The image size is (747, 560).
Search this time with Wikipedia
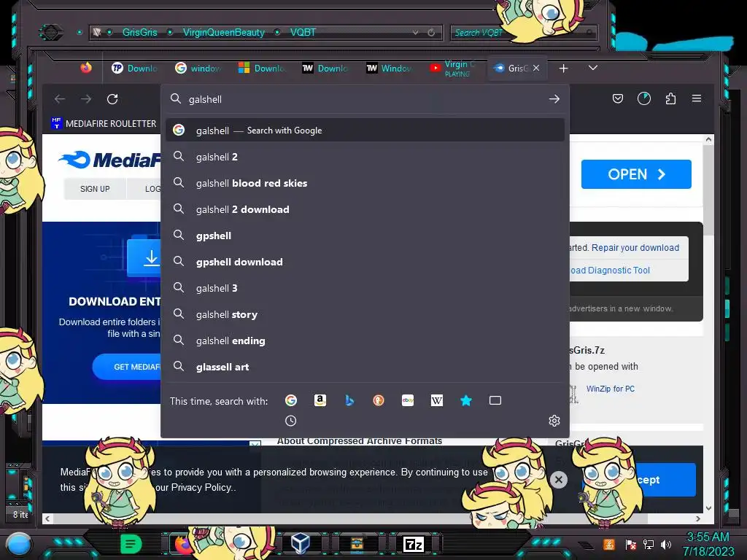click(x=437, y=400)
